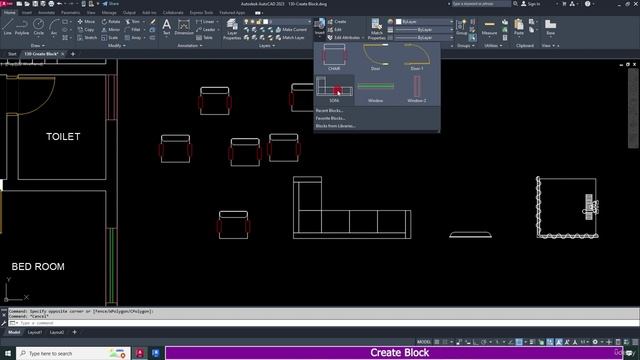Click the Fillet tool
The image size is (640, 360).
(133, 29)
